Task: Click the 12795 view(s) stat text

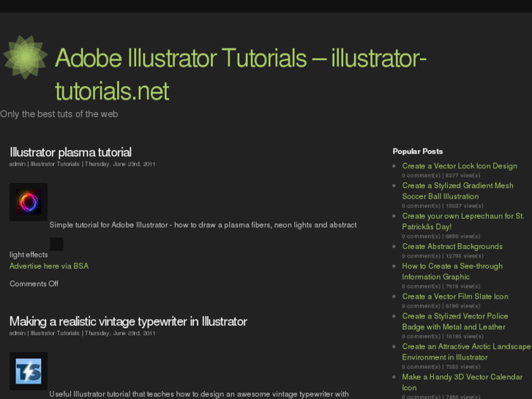Action: 465,256
